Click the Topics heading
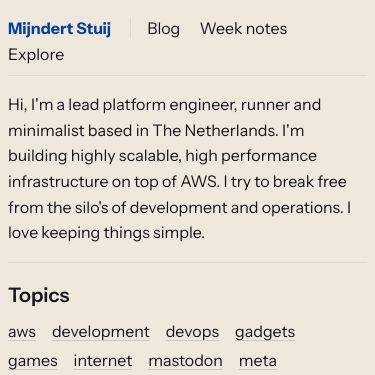 click(39, 295)
